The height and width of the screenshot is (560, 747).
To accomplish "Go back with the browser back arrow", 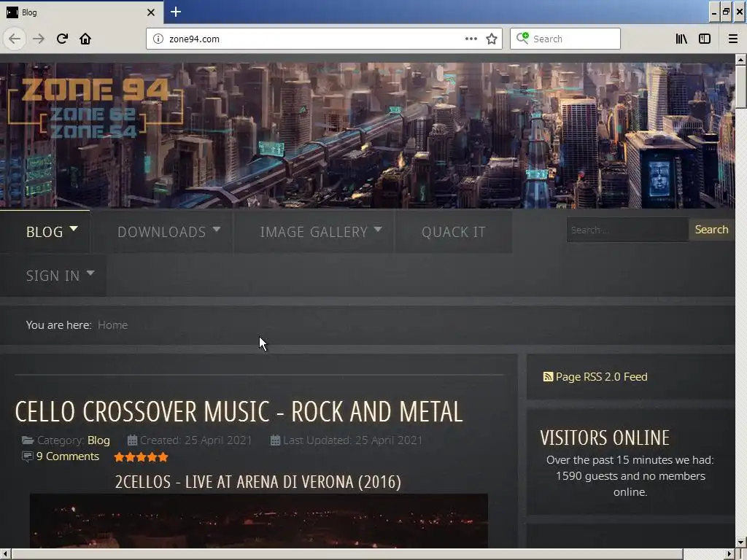I will [x=15, y=39].
